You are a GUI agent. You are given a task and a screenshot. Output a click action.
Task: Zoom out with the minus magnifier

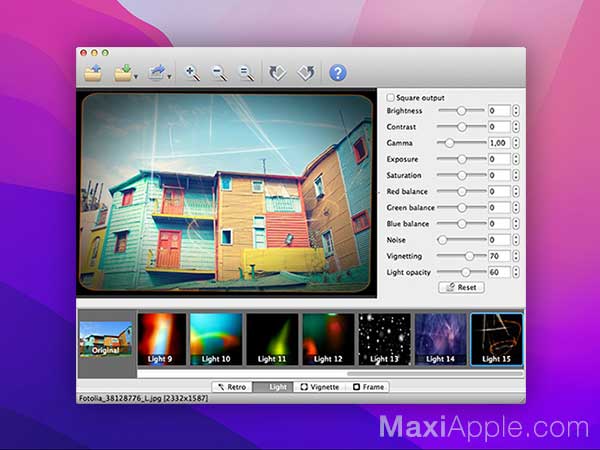pos(219,72)
